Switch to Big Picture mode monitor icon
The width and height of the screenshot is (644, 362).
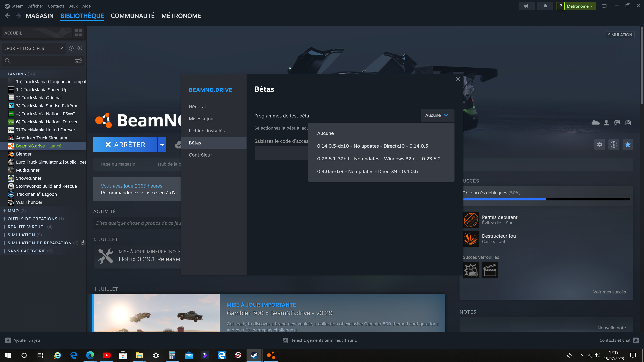pyautogui.click(x=604, y=6)
